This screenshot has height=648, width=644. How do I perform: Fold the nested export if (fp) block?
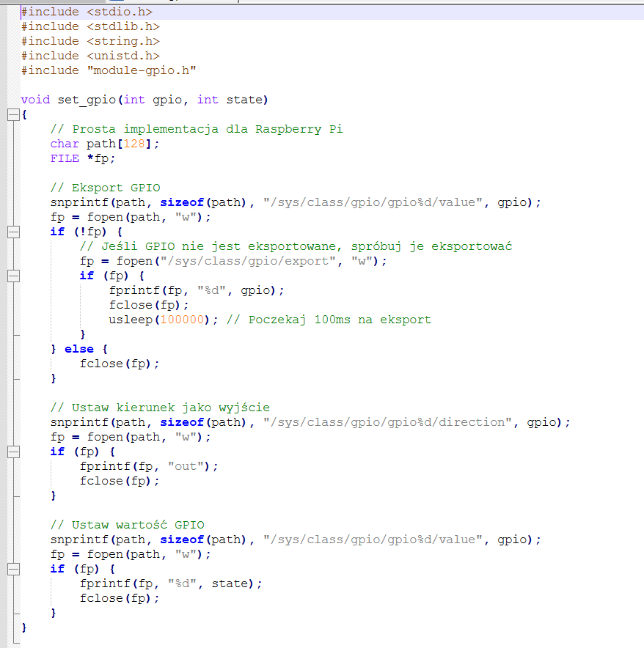[x=12, y=276]
